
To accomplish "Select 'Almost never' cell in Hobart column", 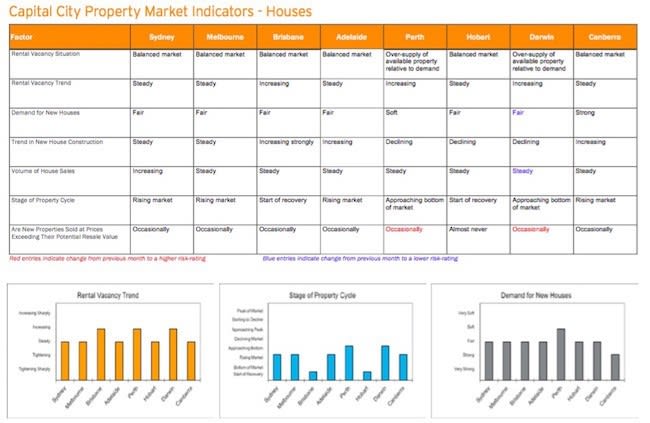I will click(470, 229).
